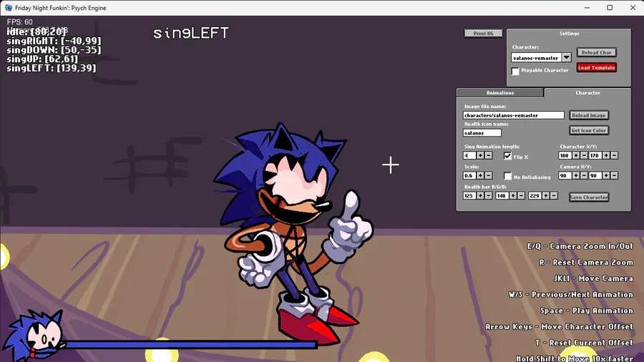This screenshot has width=644, height=362.
Task: Increase Camera Y value with plus
Action: coord(606,176)
